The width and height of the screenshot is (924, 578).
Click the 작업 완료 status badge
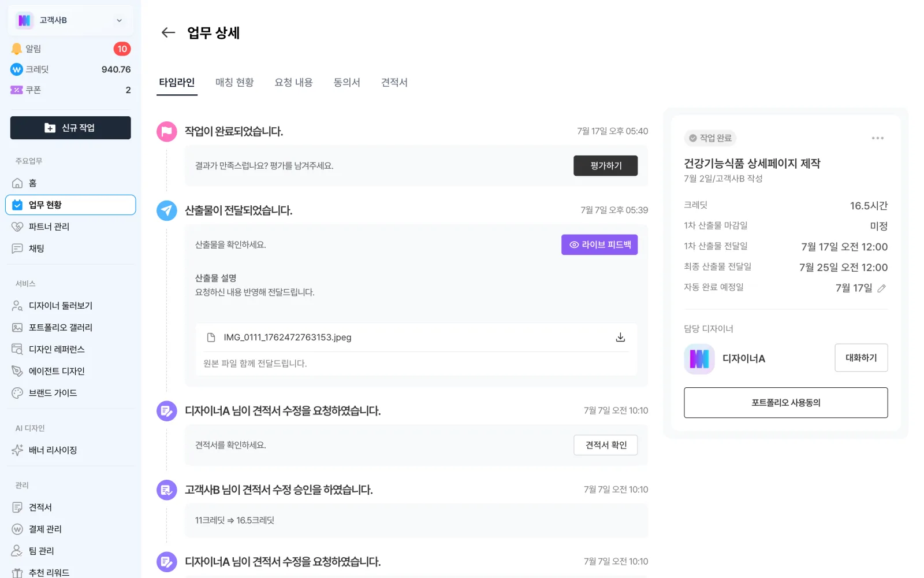click(x=711, y=138)
